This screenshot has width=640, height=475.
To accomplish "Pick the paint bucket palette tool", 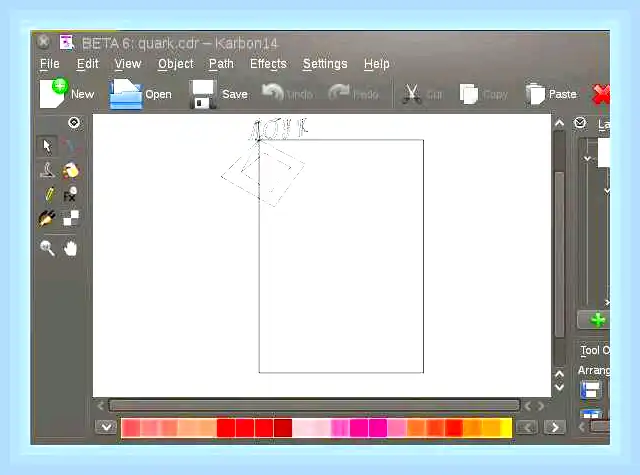I will pos(71,170).
